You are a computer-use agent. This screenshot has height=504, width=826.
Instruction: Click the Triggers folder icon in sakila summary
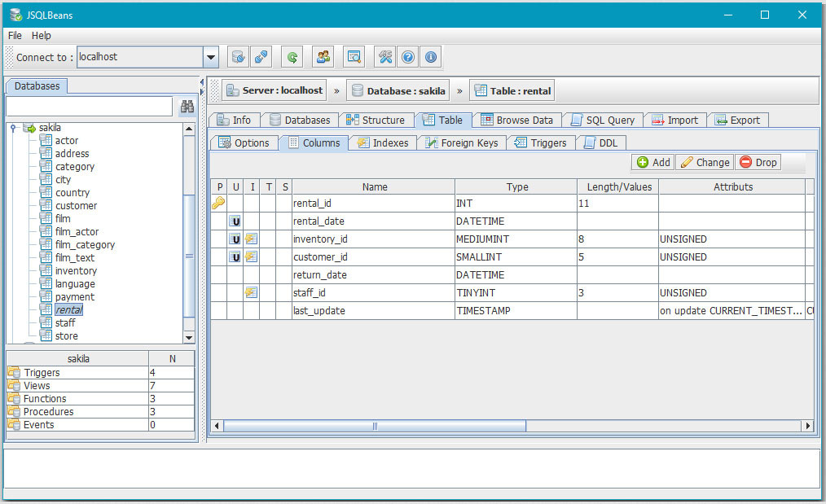pos(14,372)
